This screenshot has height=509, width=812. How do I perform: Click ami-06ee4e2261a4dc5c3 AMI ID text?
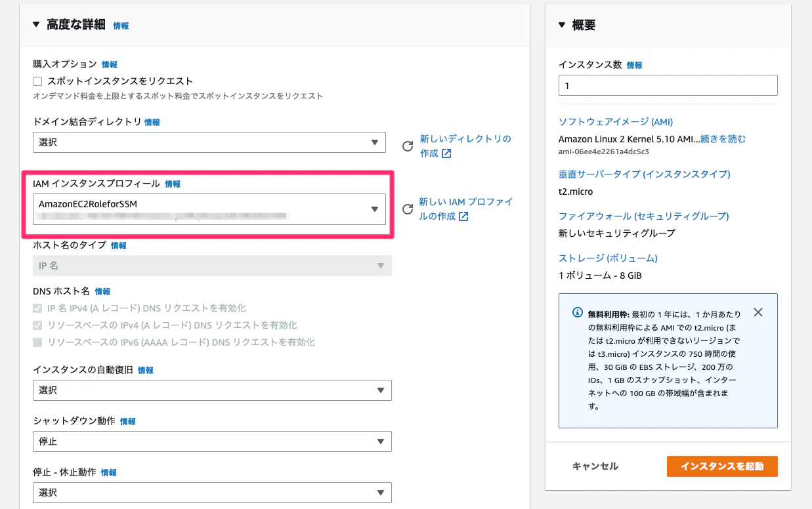click(x=604, y=152)
